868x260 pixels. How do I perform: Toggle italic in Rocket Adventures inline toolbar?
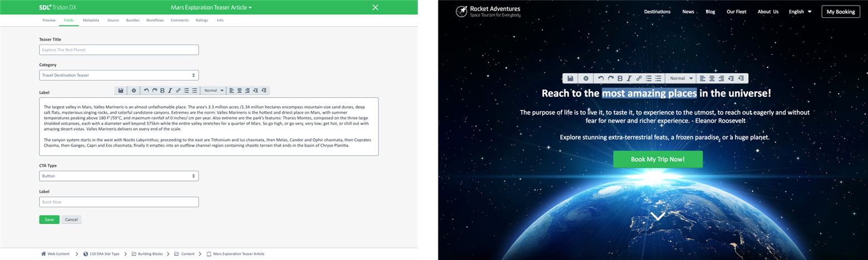[x=629, y=78]
